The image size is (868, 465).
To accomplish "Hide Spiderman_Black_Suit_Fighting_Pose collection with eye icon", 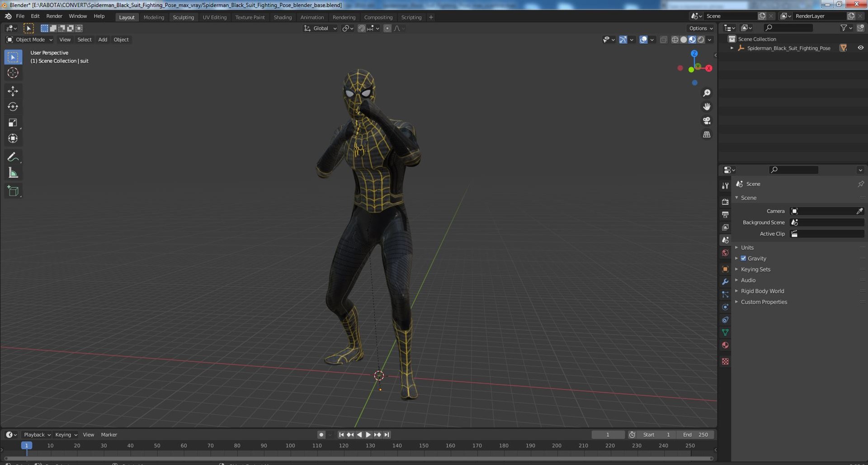I will 860,48.
